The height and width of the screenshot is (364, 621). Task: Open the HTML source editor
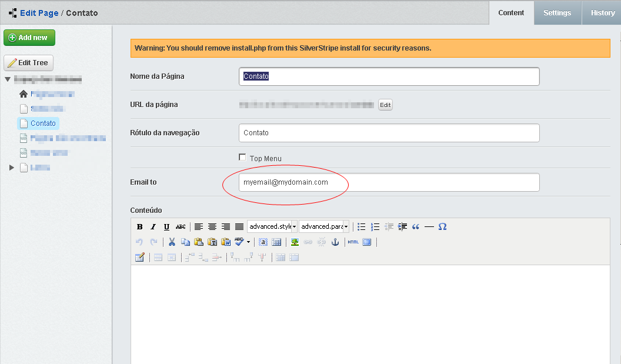pos(353,242)
